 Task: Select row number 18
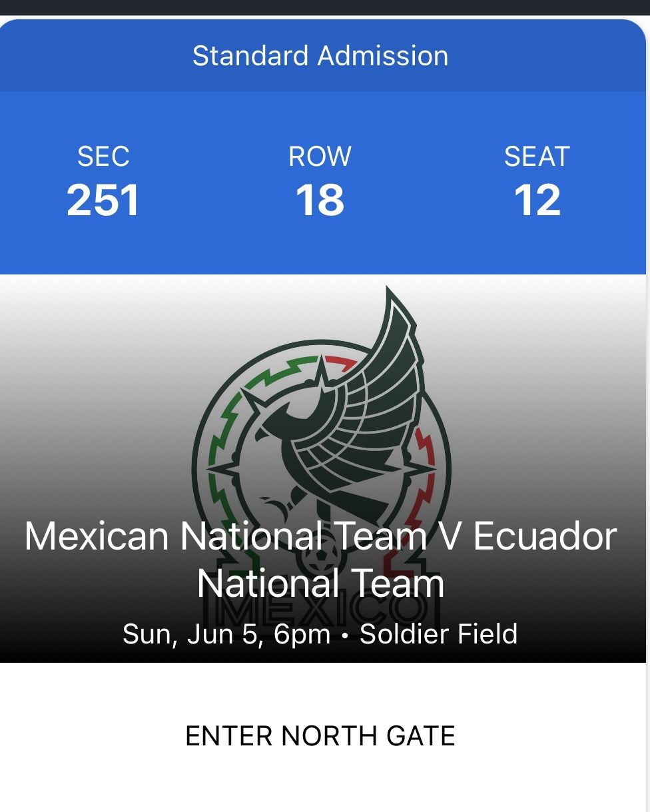click(320, 201)
